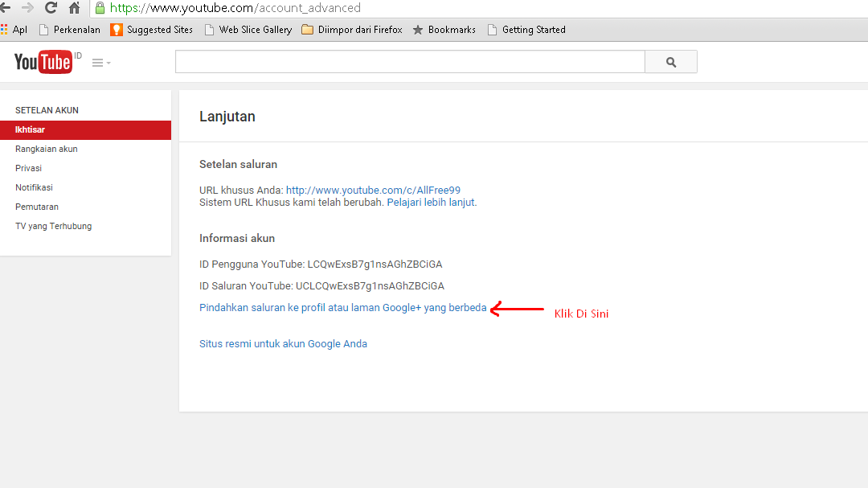Image resolution: width=868 pixels, height=488 pixels.
Task: Click Pelajari lebih lanjut link
Action: (431, 202)
